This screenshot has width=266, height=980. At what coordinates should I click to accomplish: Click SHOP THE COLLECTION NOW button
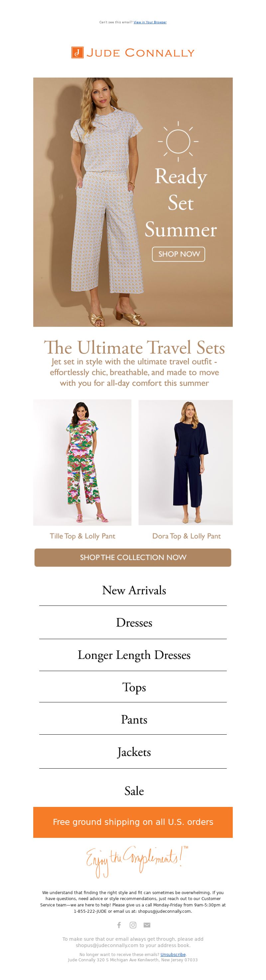click(x=133, y=557)
